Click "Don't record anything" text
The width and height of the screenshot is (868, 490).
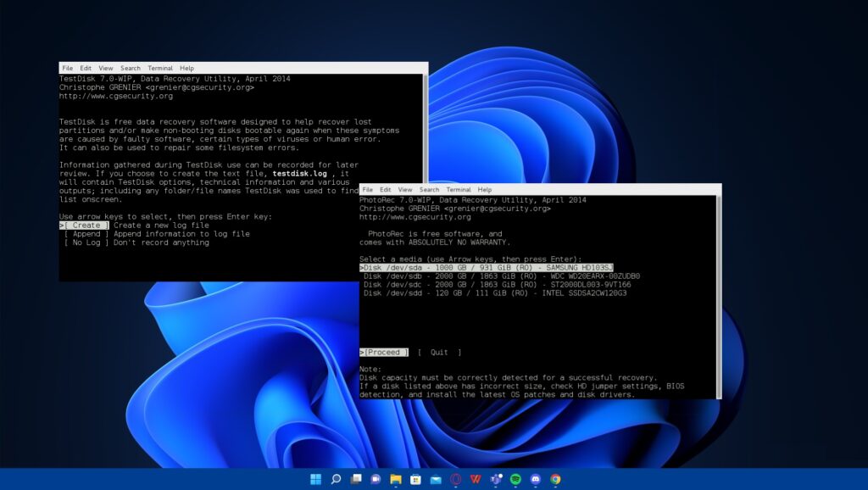(x=161, y=242)
